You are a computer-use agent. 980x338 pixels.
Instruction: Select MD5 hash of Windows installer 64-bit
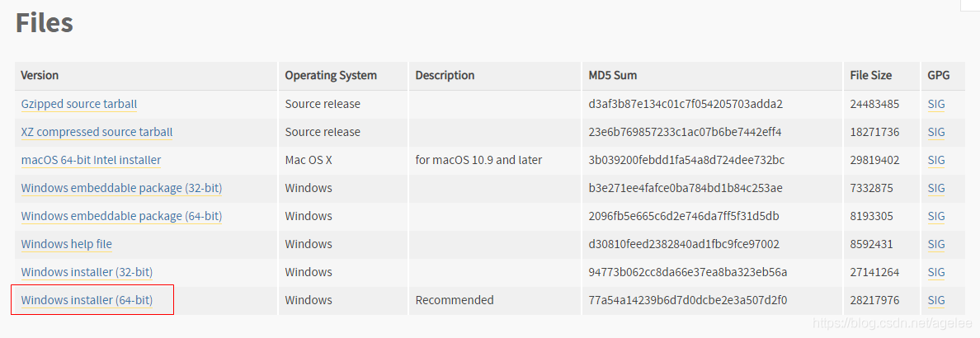[687, 301]
